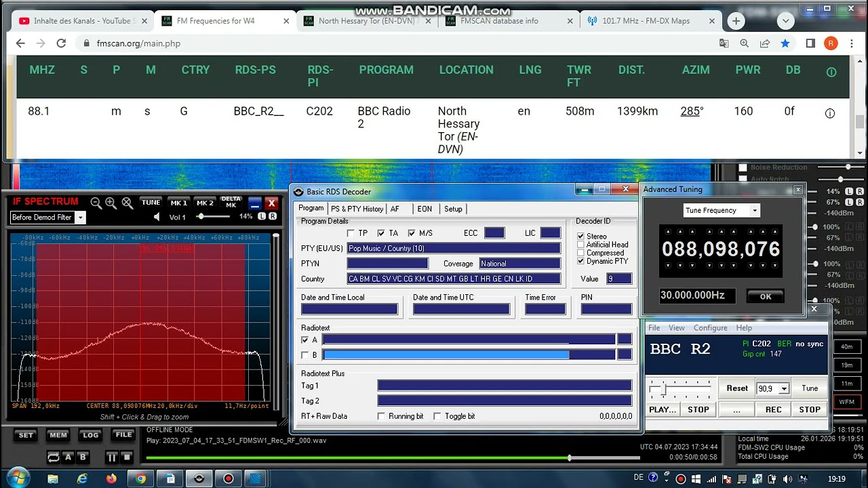Click the PLAY... button
868x488 pixels.
[663, 409]
